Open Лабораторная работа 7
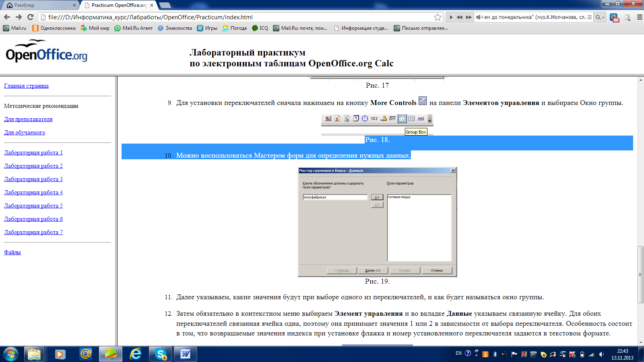The height and width of the screenshot is (362, 644). tap(33, 232)
